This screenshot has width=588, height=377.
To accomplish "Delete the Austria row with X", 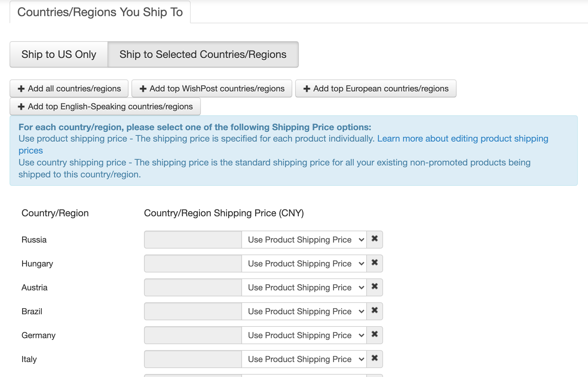I will tap(374, 287).
